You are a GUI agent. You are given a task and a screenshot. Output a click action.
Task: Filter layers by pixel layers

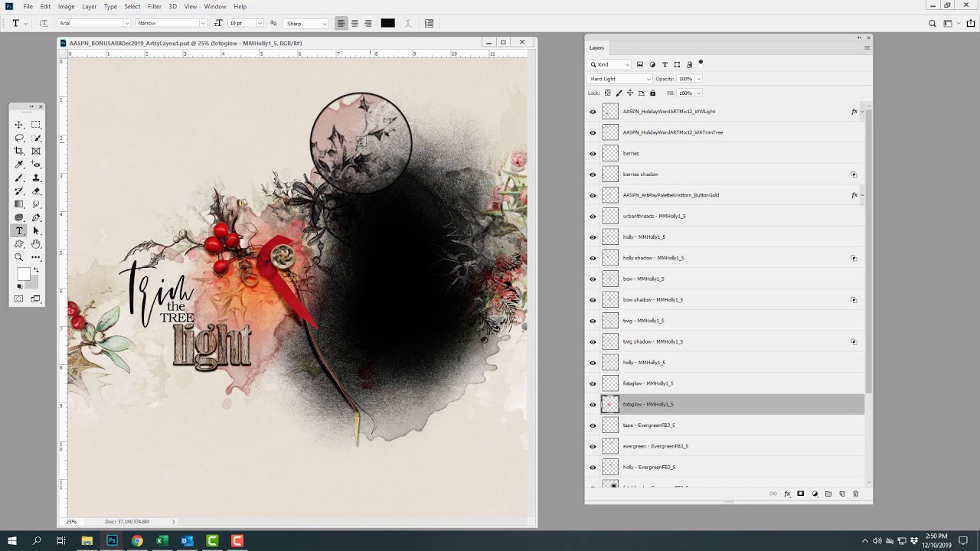(x=640, y=64)
